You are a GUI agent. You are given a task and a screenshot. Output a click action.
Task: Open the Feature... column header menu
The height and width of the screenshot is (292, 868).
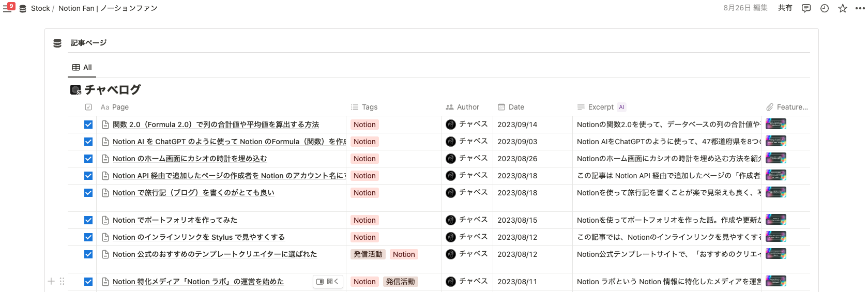tap(787, 107)
